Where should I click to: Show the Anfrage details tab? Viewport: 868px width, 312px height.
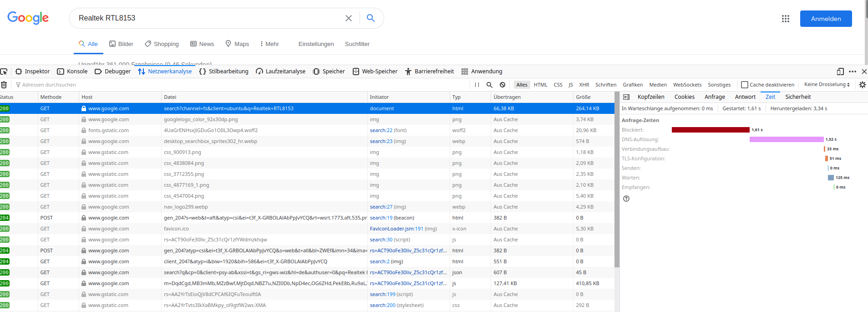(x=715, y=97)
